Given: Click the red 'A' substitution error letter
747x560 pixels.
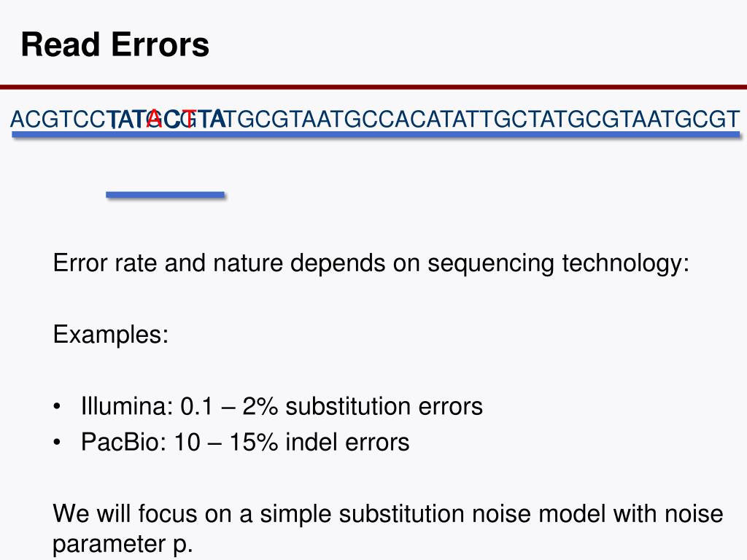Looking at the screenshot, I should (155, 119).
